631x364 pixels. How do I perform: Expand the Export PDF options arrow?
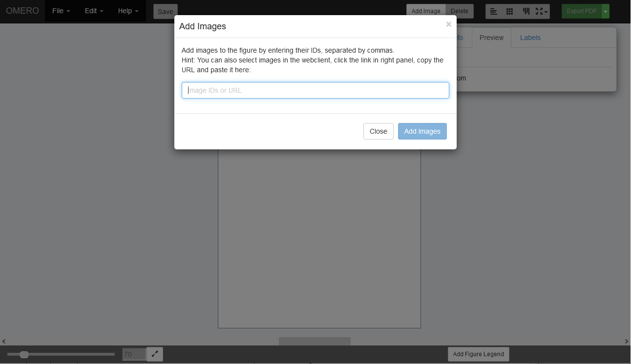606,11
